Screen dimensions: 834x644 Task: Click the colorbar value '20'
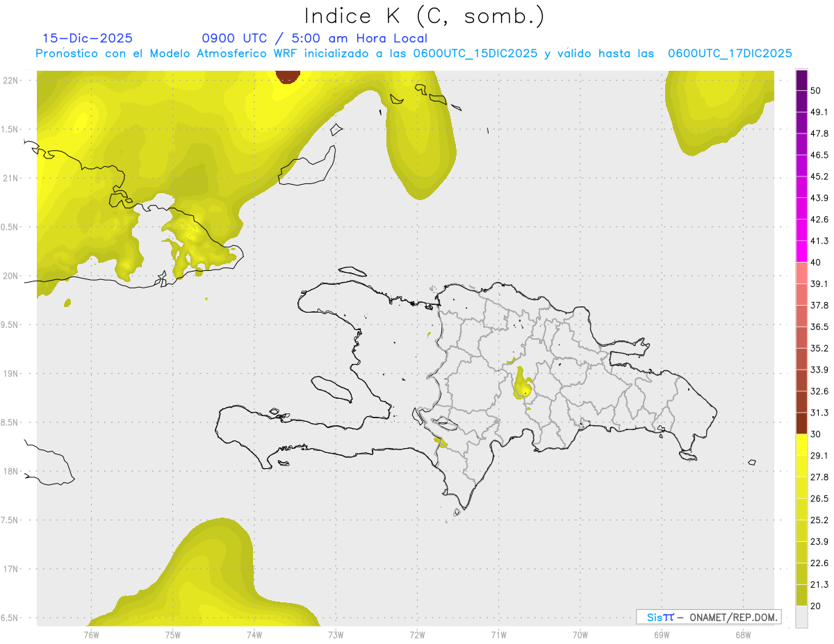(x=816, y=606)
